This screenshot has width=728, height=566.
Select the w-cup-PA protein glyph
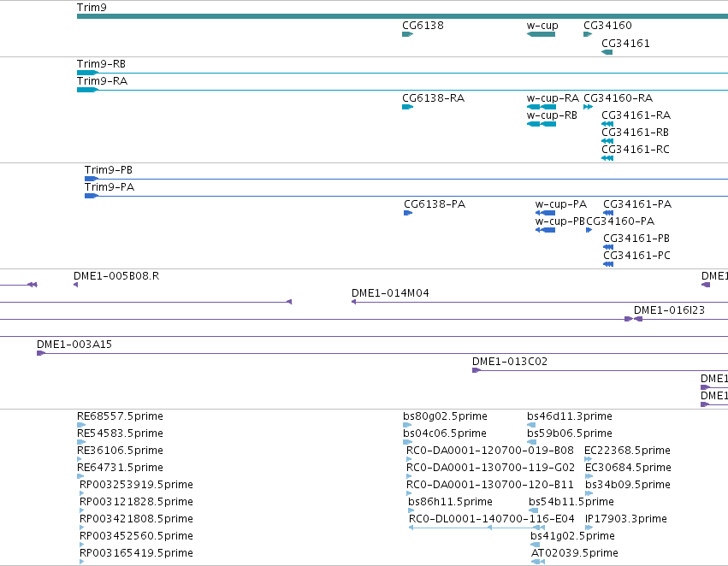point(545,214)
